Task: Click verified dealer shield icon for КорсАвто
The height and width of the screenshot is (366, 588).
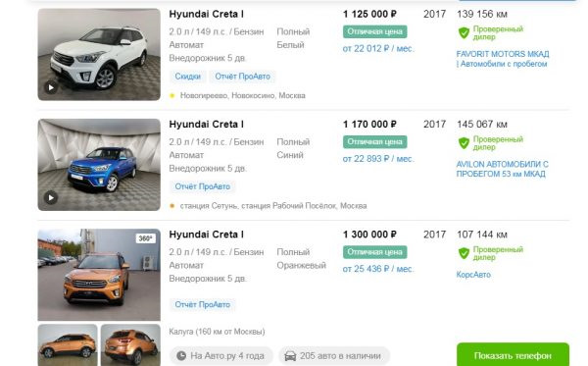Action: [464, 253]
